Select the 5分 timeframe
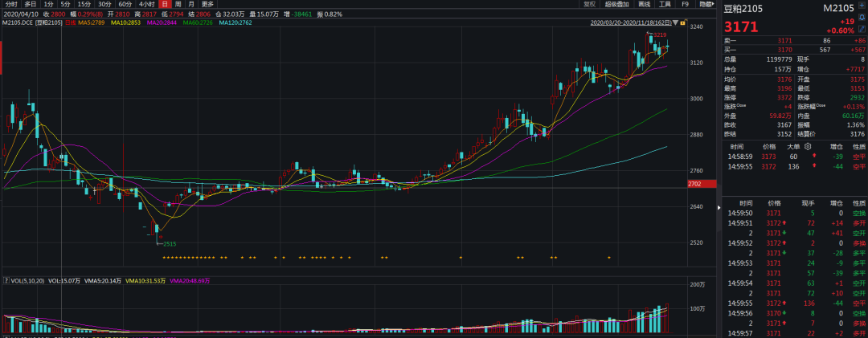The image size is (868, 338). point(65,4)
